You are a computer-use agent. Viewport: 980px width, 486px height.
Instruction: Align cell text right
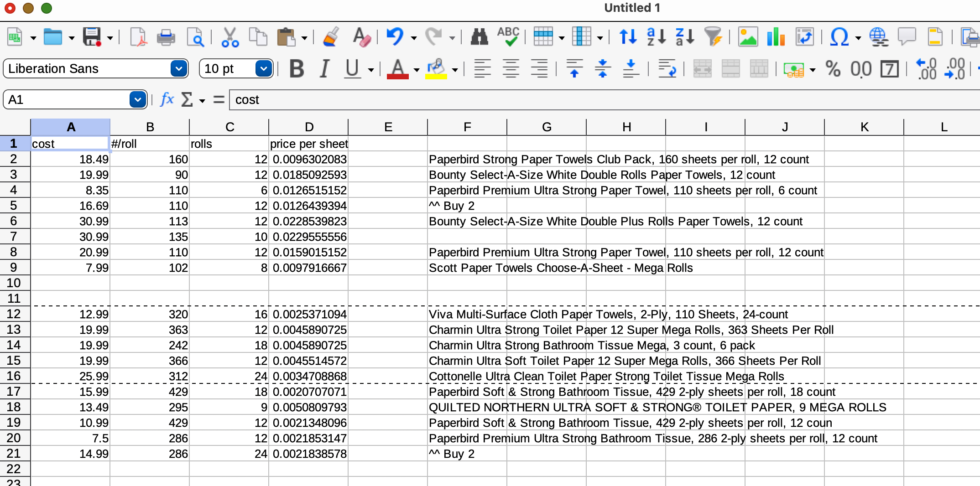click(x=539, y=69)
